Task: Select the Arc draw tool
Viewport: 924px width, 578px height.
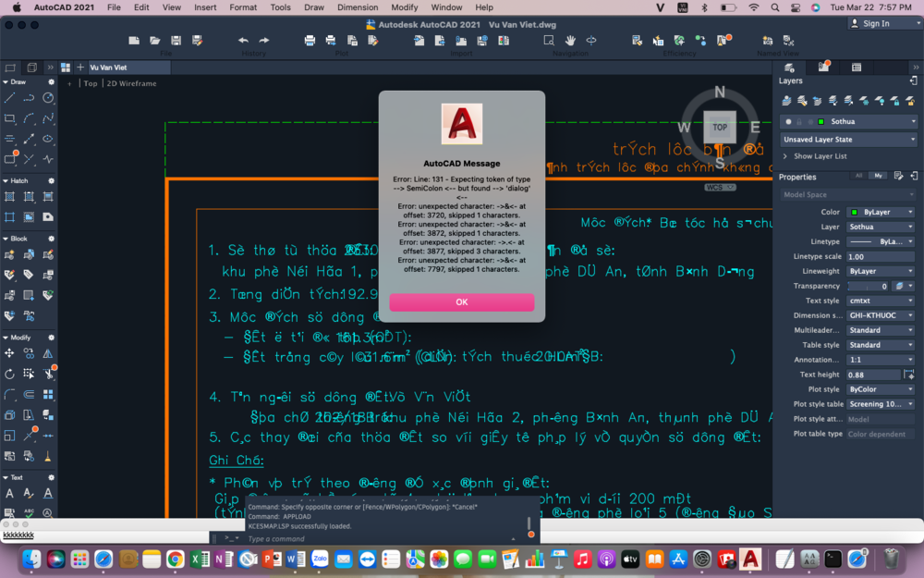Action: pyautogui.click(x=29, y=118)
